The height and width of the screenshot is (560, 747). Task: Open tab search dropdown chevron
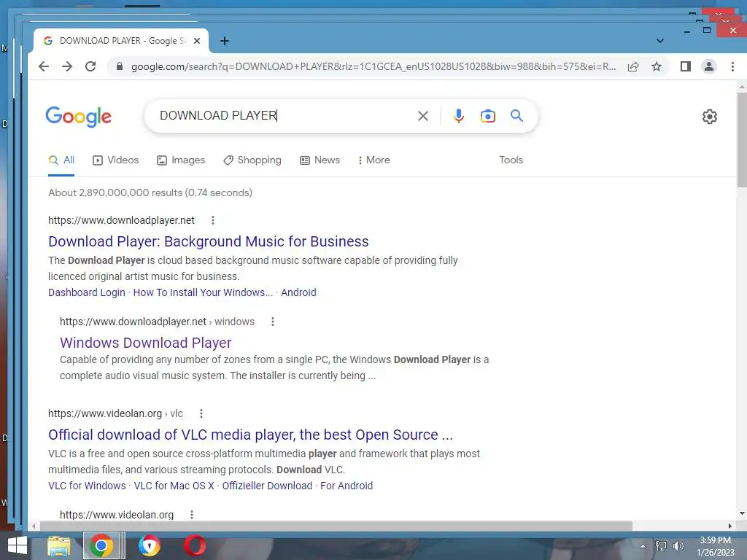click(x=659, y=41)
